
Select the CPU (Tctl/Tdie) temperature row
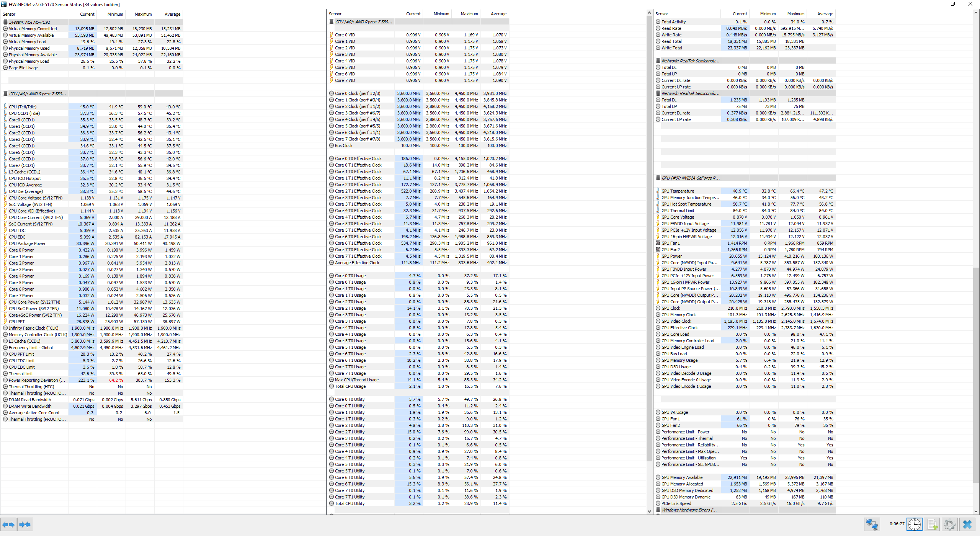pyautogui.click(x=23, y=107)
